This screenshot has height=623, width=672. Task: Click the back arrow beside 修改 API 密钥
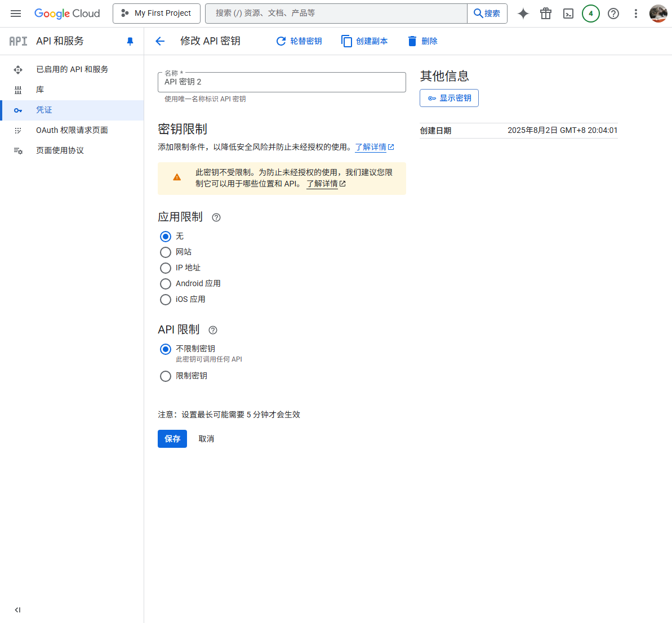(x=160, y=41)
